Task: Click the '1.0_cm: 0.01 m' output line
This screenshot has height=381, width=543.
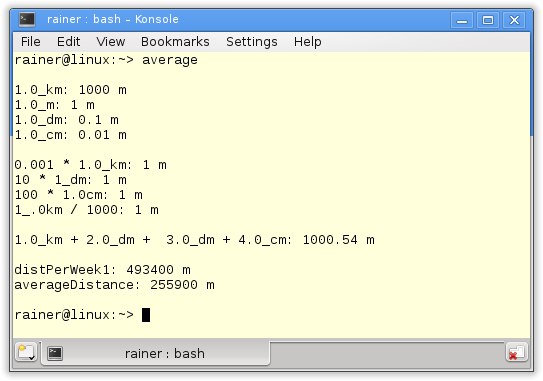Action: pos(71,135)
